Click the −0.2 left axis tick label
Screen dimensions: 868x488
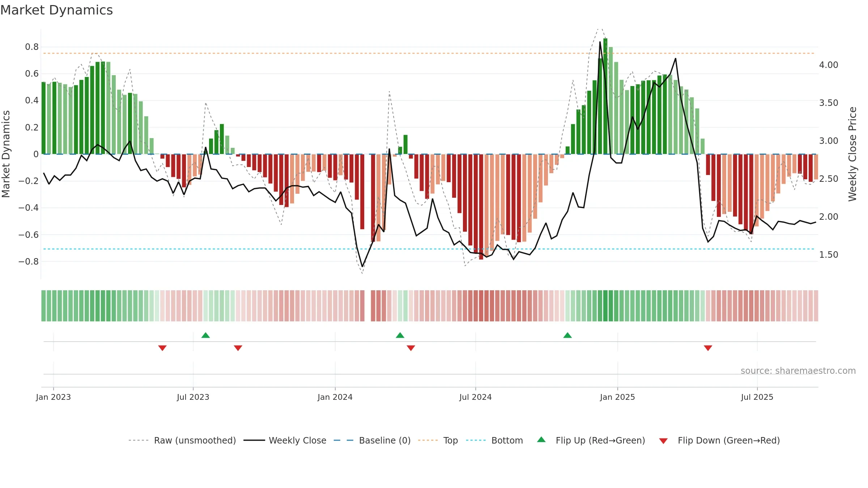(x=29, y=181)
